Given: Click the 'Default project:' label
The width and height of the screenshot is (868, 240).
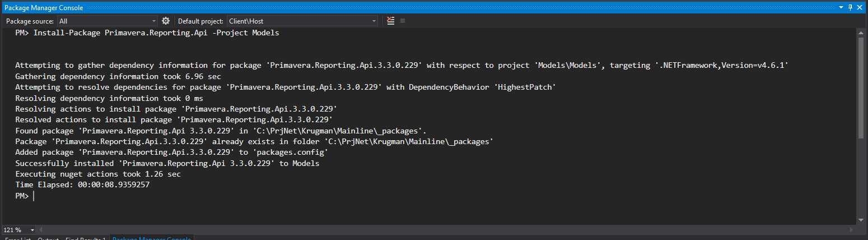Looking at the screenshot, I should coord(200,21).
